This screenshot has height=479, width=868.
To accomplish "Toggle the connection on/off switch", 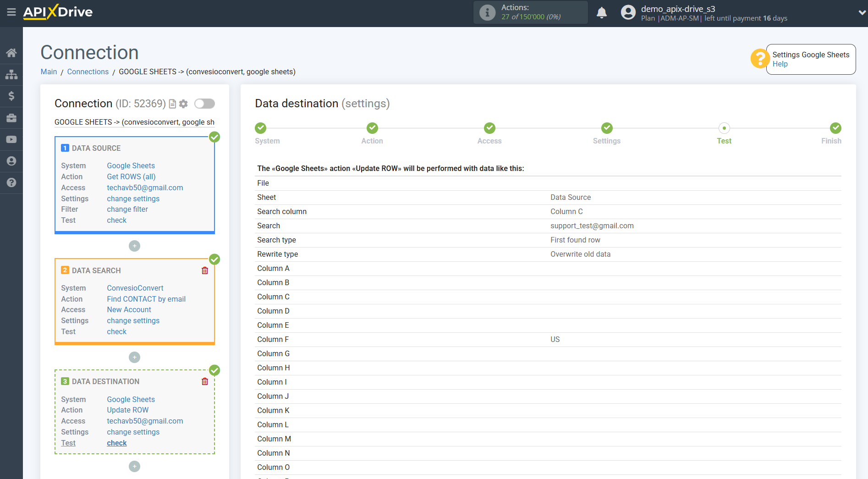I will pyautogui.click(x=204, y=104).
